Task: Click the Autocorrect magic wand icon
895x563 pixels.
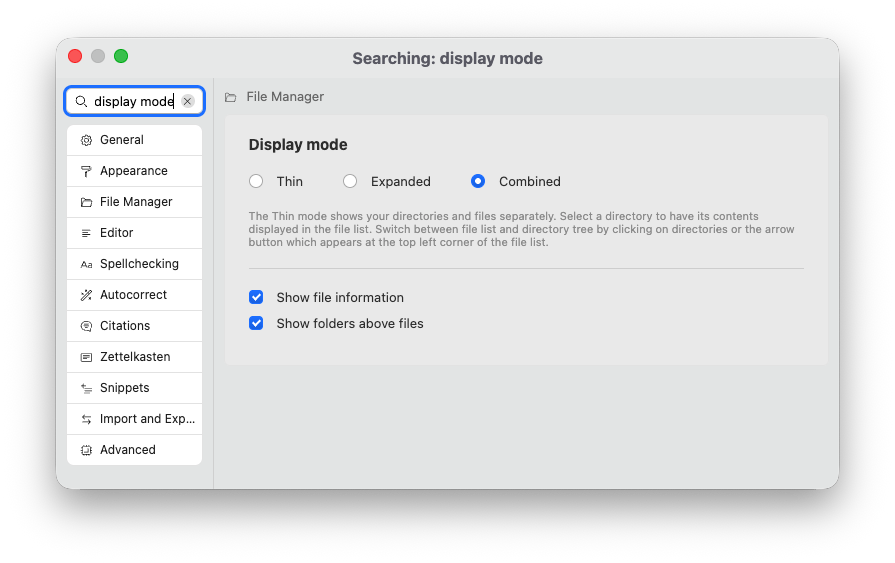Action: pos(86,295)
